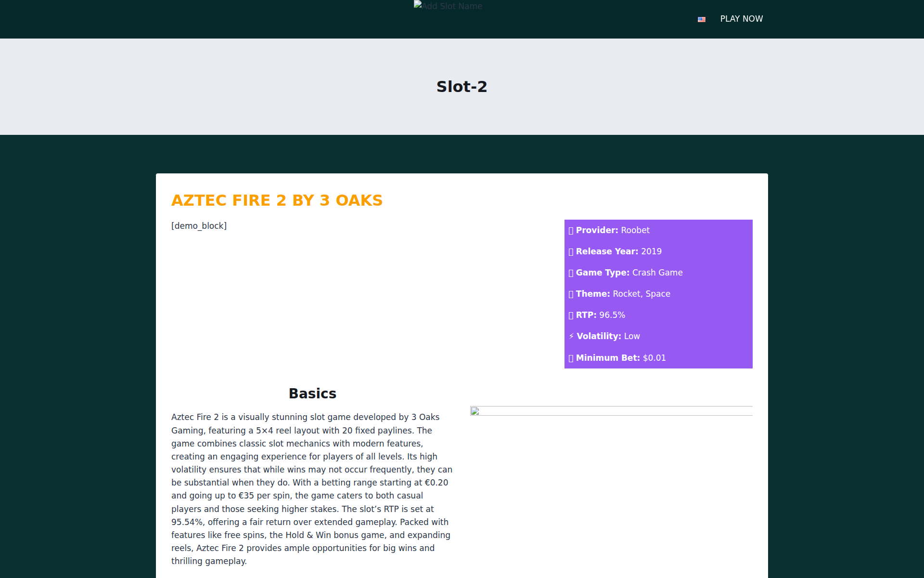Click the Release Year row icon
The image size is (924, 578).
[571, 252]
